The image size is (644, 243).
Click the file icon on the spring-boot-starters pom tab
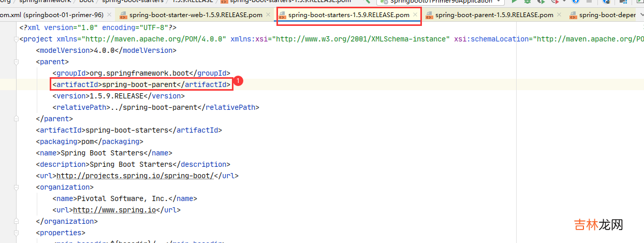(x=282, y=15)
